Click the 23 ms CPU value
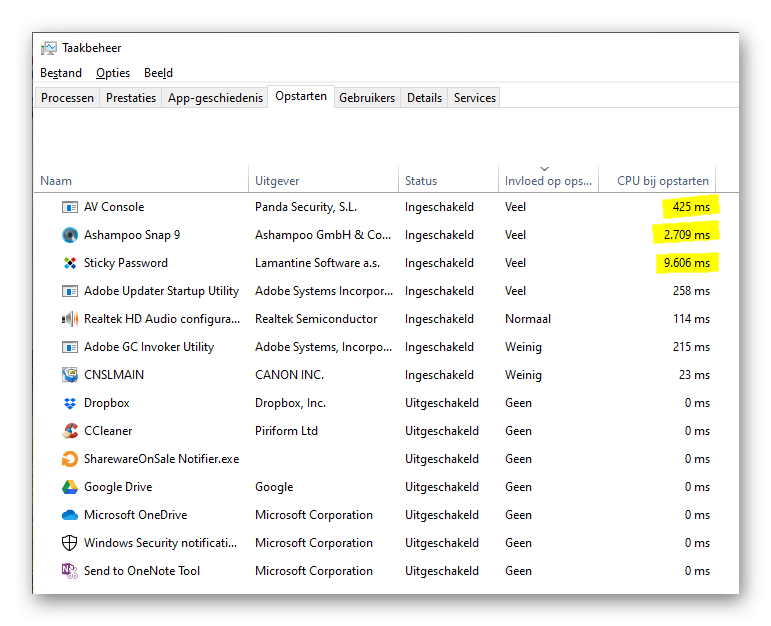This screenshot has height=626, width=771. tap(694, 375)
